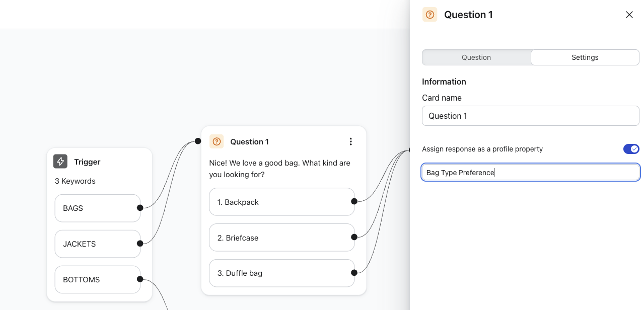Open the Question 1 card three-dot menu
The height and width of the screenshot is (310, 644).
[351, 142]
